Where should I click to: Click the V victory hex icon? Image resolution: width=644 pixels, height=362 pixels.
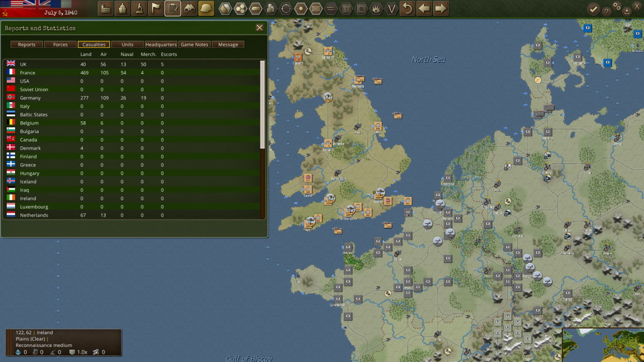391,8
